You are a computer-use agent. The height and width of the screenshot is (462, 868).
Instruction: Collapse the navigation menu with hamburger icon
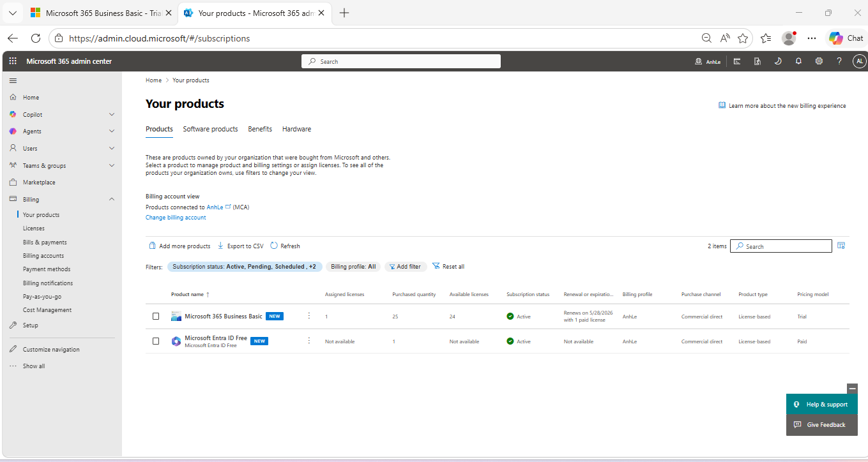pyautogui.click(x=13, y=80)
